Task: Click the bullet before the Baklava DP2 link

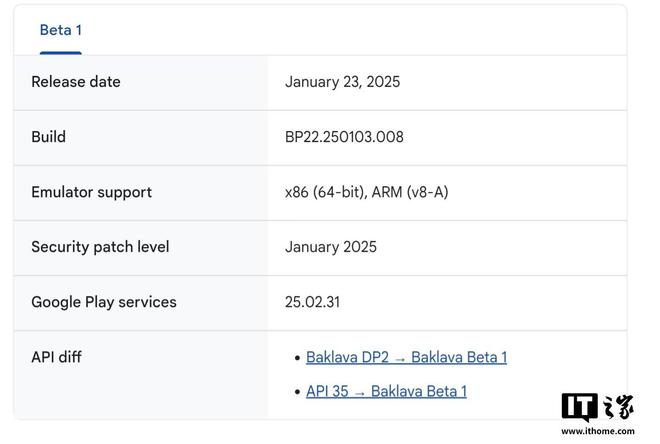Action: 297,358
